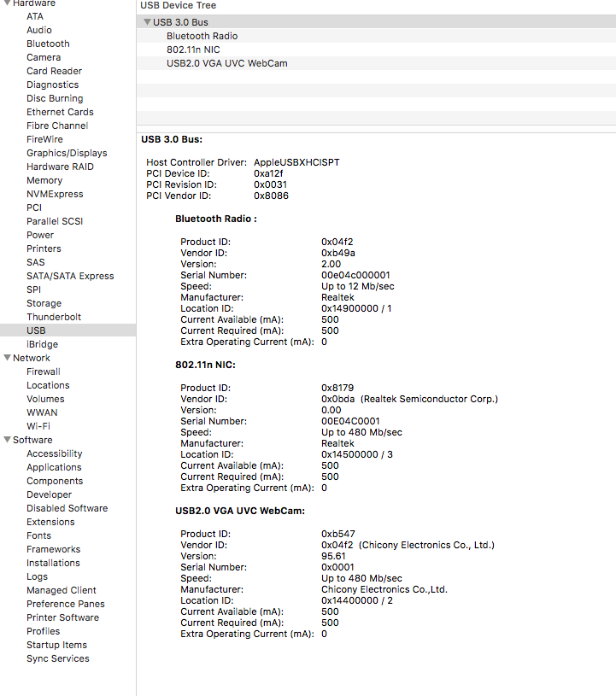The image size is (616, 696).
Task: Select Graphics/Displays in sidebar
Action: 67,153
